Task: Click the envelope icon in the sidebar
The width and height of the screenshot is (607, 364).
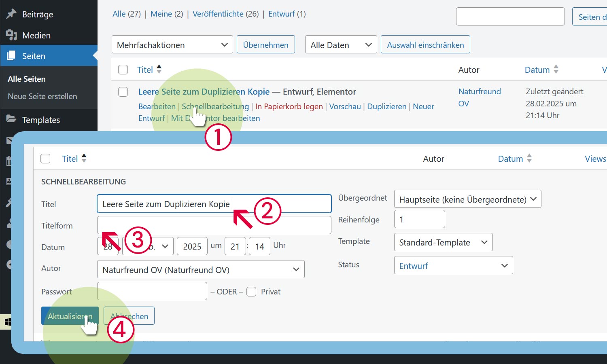Action: pyautogui.click(x=9, y=140)
